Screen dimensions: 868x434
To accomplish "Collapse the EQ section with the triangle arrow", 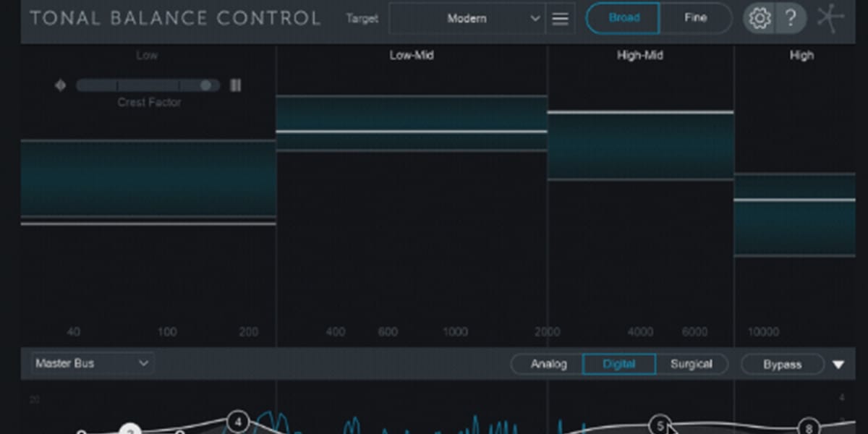I will [837, 364].
